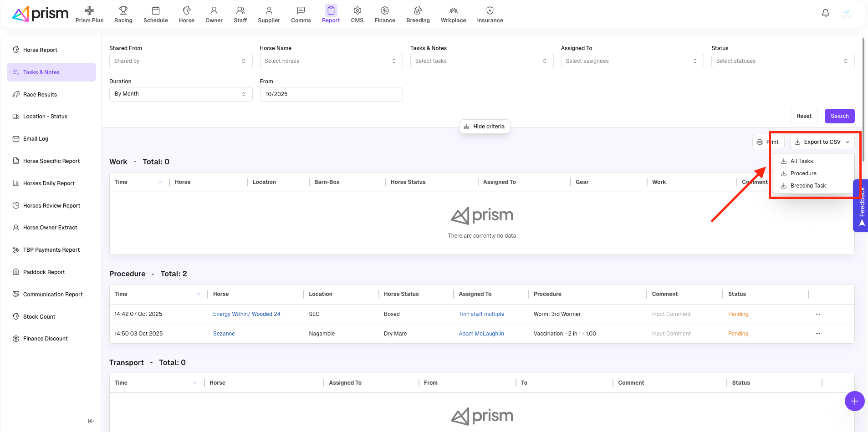Open the Prism Plus section
This screenshot has height=432, width=868.
pos(89,15)
